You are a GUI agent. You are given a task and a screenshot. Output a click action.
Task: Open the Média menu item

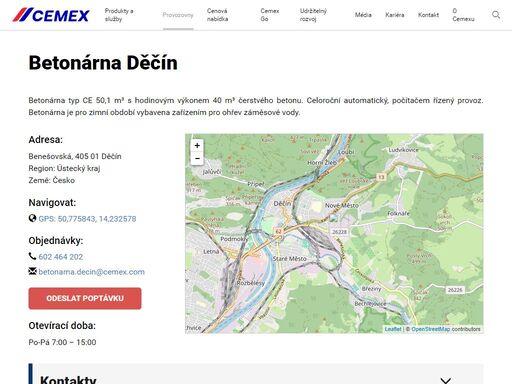(363, 15)
